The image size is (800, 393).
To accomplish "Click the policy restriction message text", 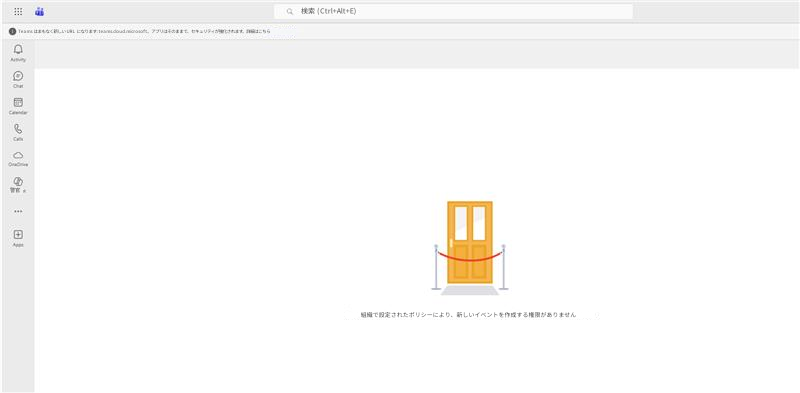I will coord(468,315).
